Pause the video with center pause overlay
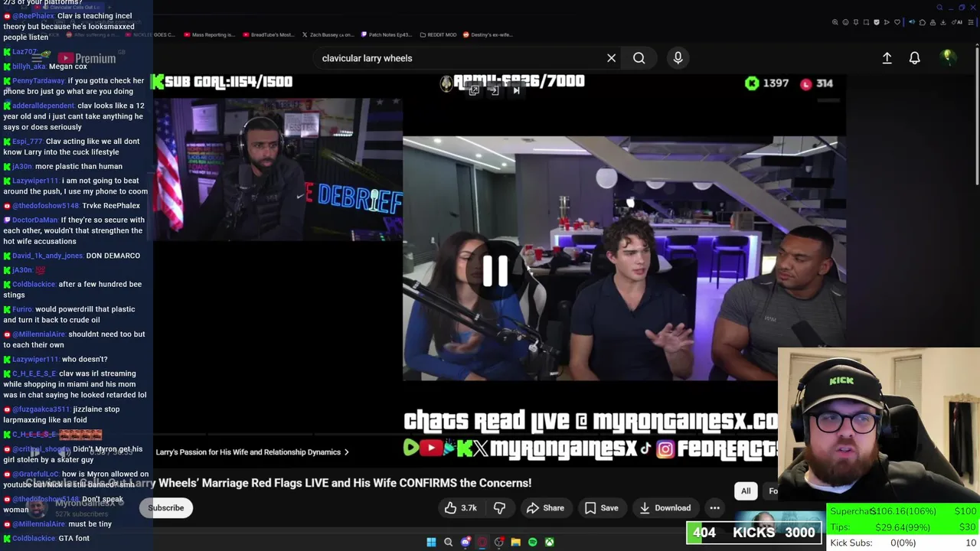Image resolution: width=980 pixels, height=551 pixels. pyautogui.click(x=495, y=270)
